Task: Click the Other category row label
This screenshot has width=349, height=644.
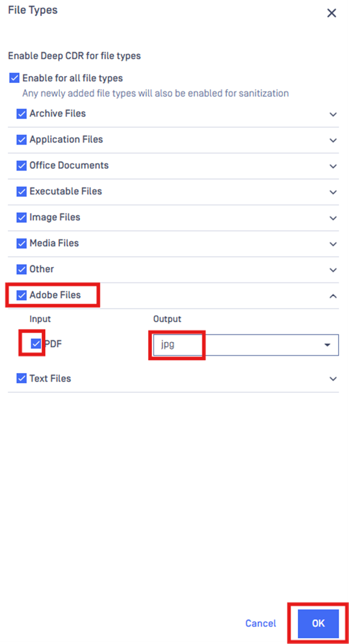Action: coord(41,269)
